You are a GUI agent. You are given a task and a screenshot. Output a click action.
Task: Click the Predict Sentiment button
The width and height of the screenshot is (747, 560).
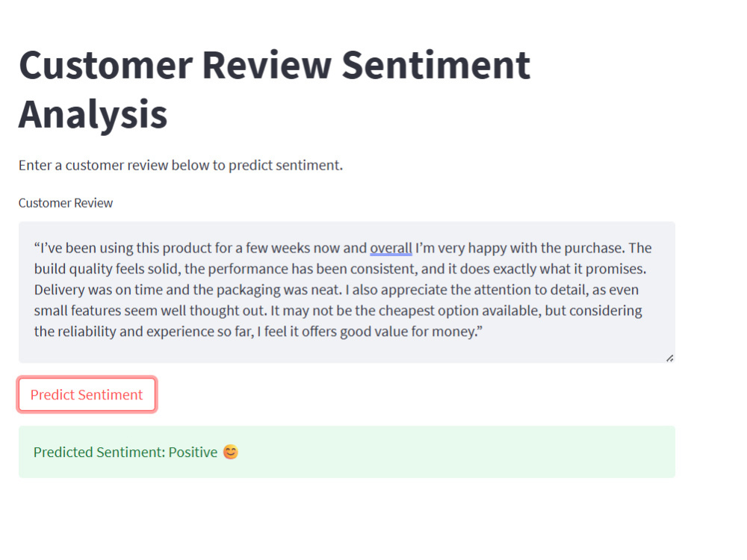pos(87,395)
